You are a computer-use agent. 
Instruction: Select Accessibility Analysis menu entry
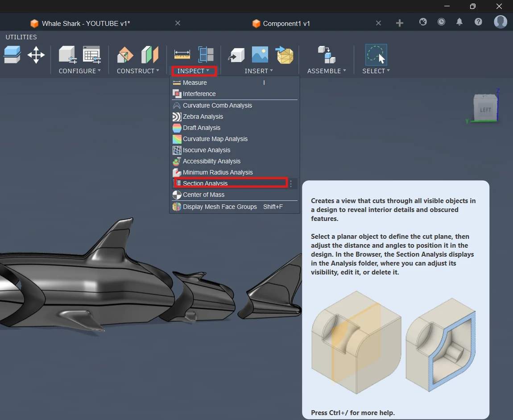[x=234, y=161]
